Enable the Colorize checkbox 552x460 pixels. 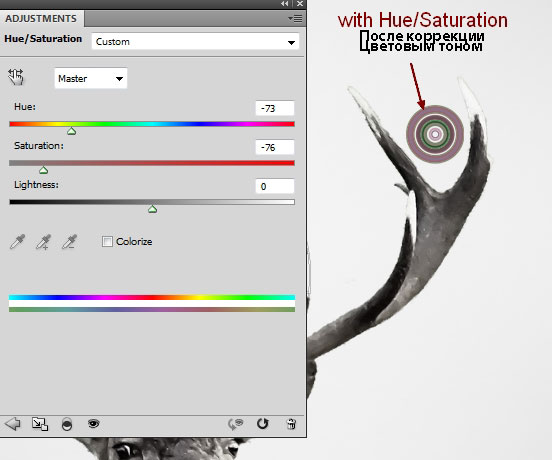(107, 241)
